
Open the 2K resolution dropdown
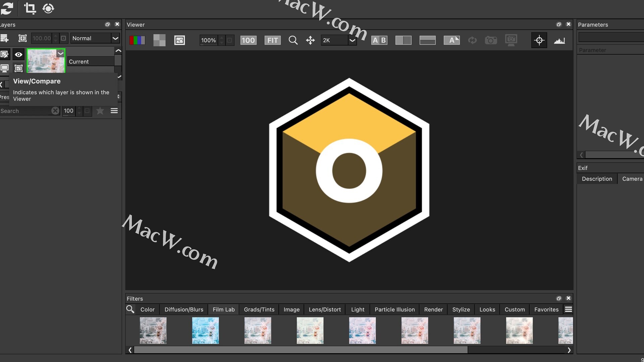pos(338,40)
